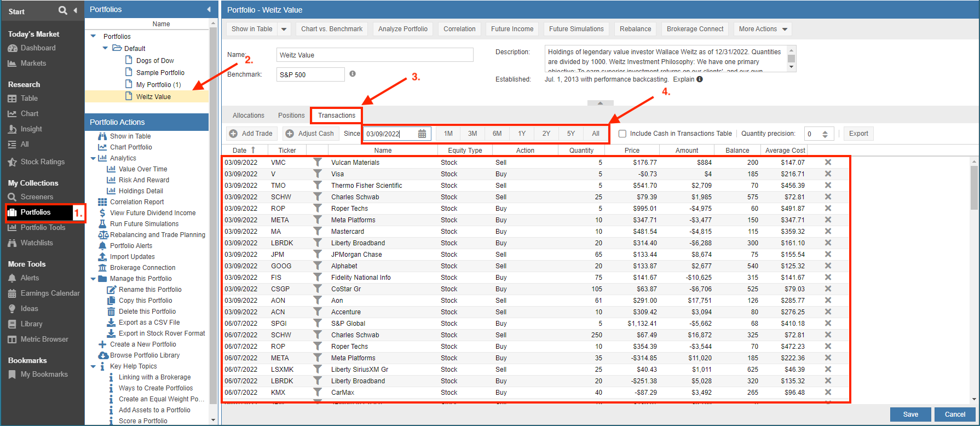This screenshot has height=426, width=980.
Task: Collapse the Portfolios panel with header arrow
Action: (x=209, y=9)
